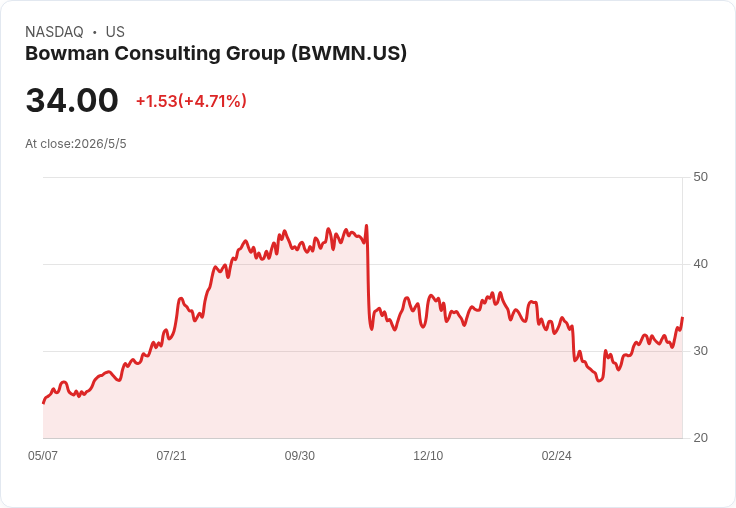Click the 05/07 date axis label
This screenshot has width=736, height=508.
pyautogui.click(x=43, y=456)
